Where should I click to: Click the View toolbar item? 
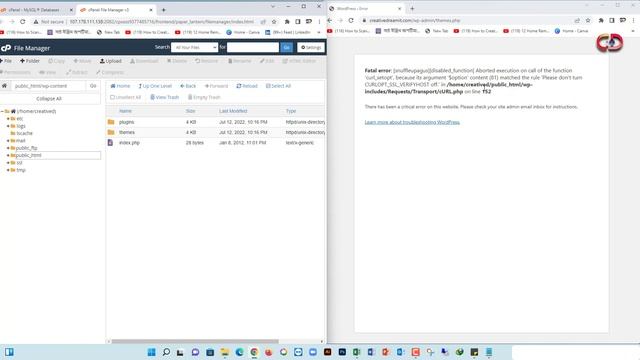(47, 72)
